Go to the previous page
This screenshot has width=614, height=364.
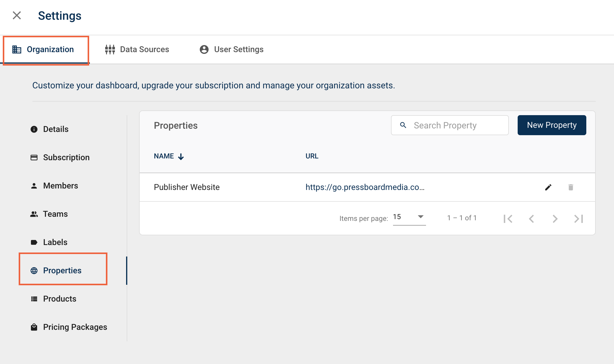pyautogui.click(x=532, y=219)
